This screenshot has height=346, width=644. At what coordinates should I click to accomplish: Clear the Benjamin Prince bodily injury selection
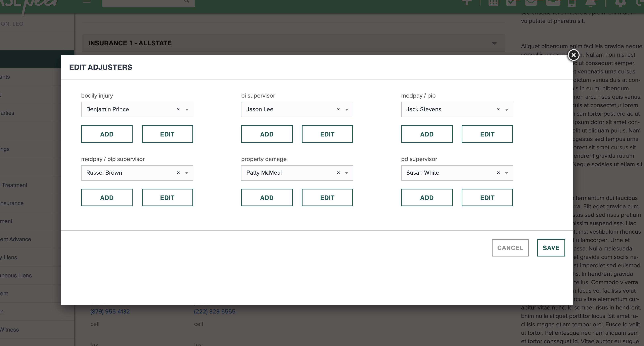tap(178, 109)
